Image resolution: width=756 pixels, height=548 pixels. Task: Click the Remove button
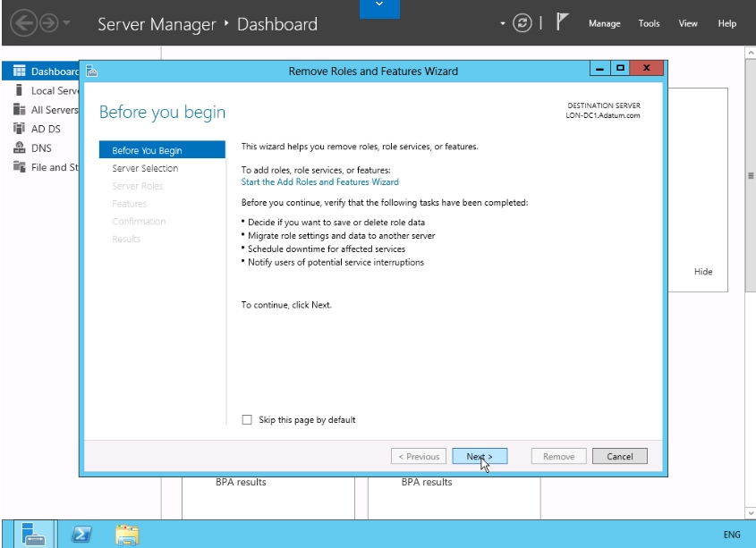[x=559, y=457]
